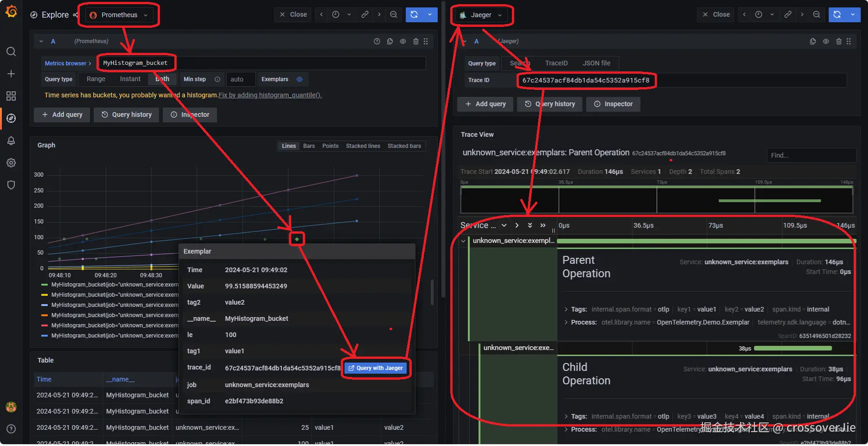
Task: Close the Prometheus Explore pane
Action: (294, 15)
